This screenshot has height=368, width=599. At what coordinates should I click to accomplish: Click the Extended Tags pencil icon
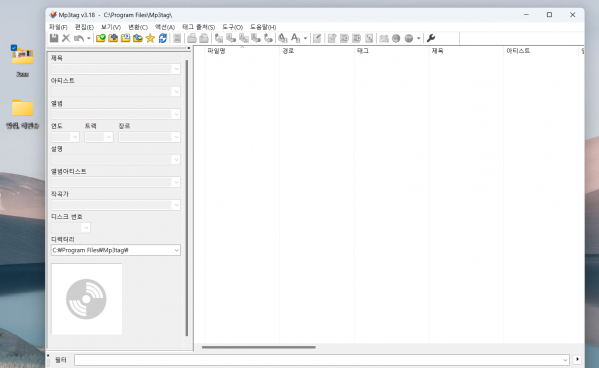(x=317, y=38)
